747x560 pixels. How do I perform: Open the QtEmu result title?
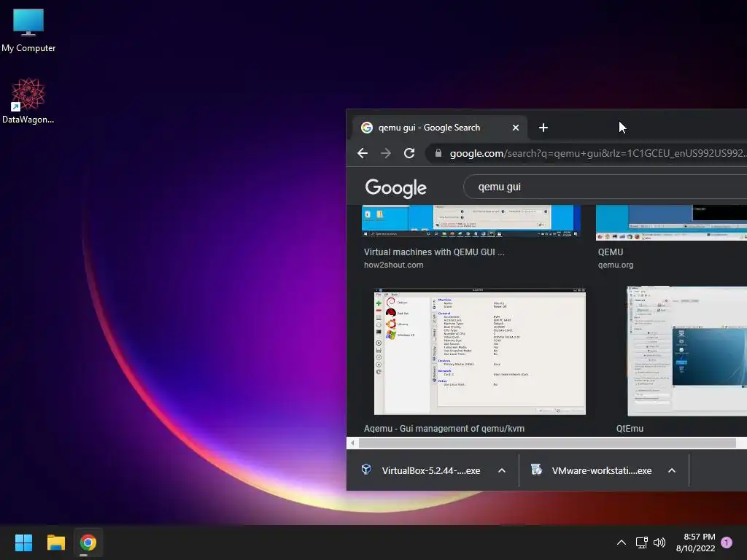pos(630,429)
